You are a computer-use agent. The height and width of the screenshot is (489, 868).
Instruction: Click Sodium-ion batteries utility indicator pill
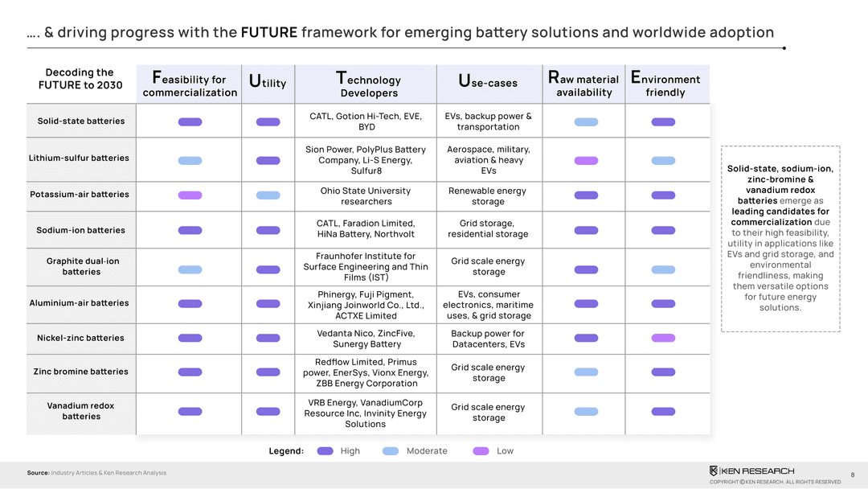[268, 230]
